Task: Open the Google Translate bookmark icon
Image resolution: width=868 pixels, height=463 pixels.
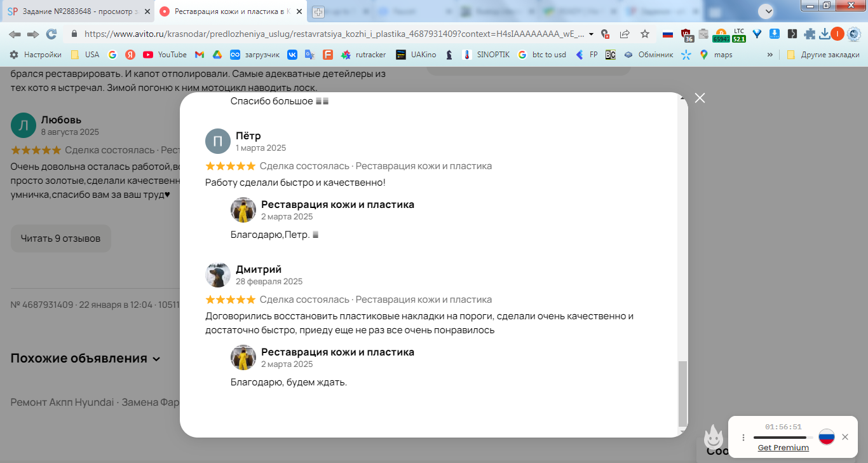Action: 310,55
